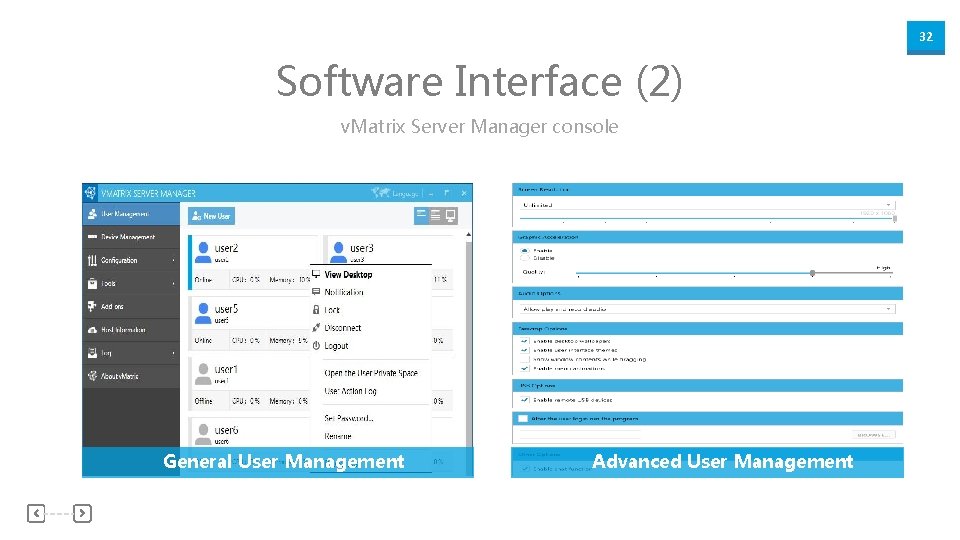Screen dimensions: 960x540
Task: Expand the Tools submenu arrow
Action: [173, 283]
